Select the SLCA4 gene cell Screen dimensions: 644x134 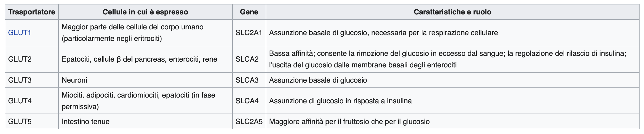(247, 101)
